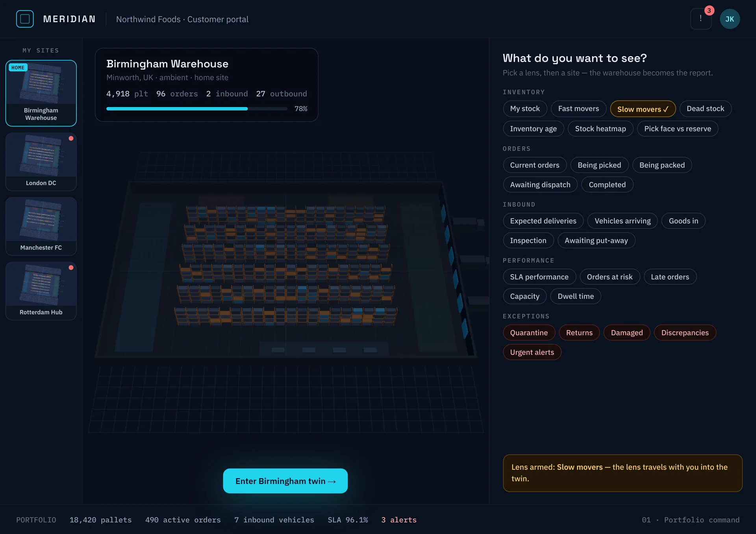Open the alerts notification bell icon
This screenshot has height=534, width=756.
pyautogui.click(x=701, y=19)
